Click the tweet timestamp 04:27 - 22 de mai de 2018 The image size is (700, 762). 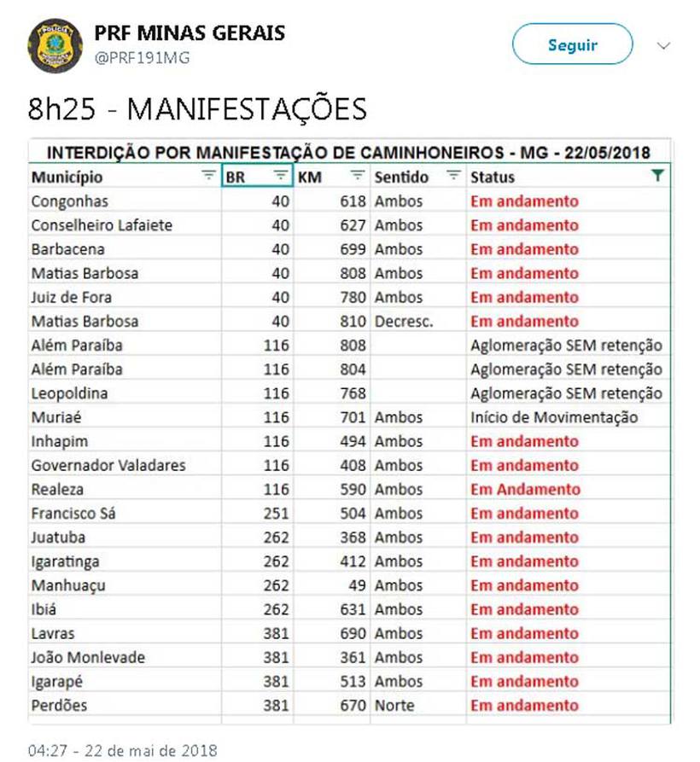coord(123,751)
